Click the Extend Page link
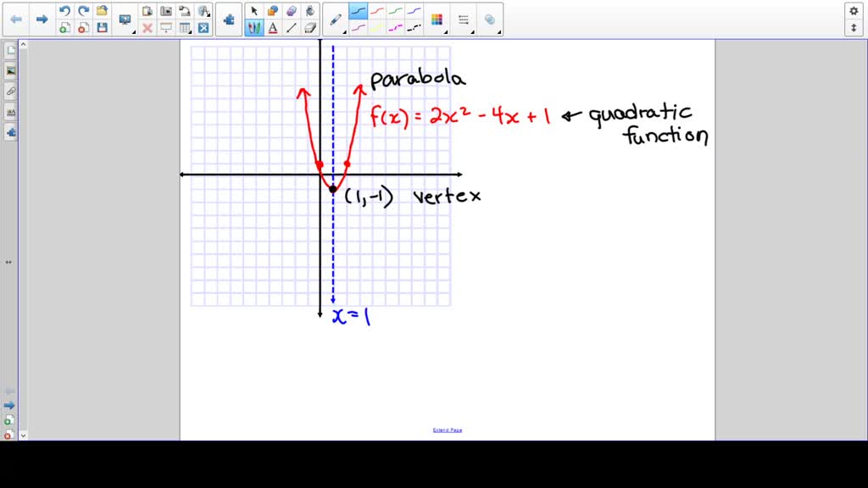Viewport: 868px width, 488px height. (447, 430)
